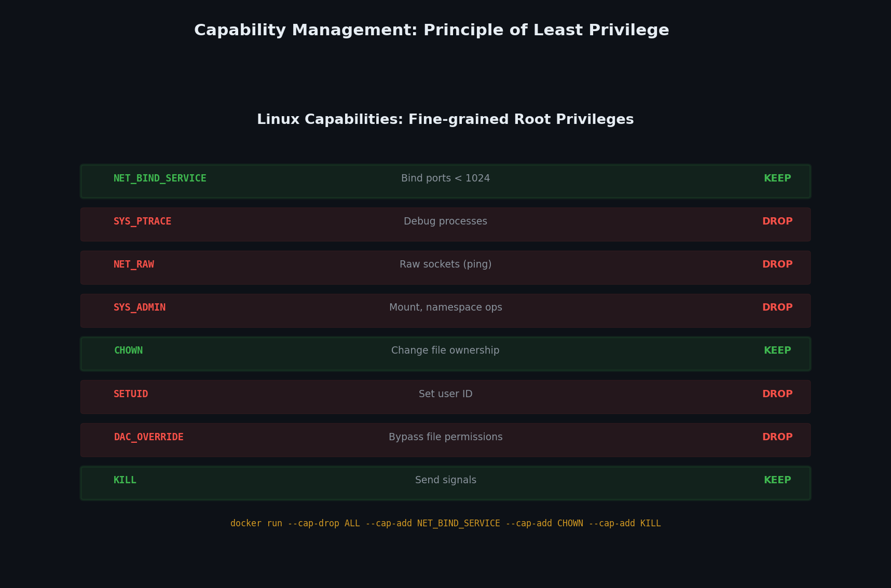The image size is (891, 588).
Task: Click DROP label in SETUID row
Action: click(777, 394)
